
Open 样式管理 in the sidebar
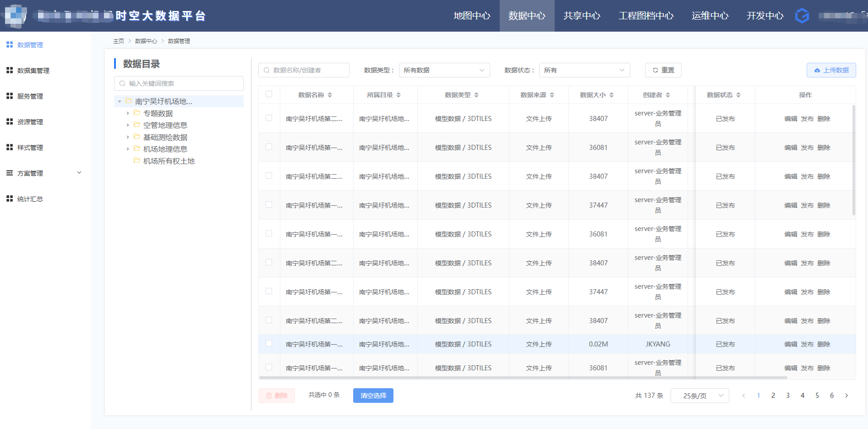[29, 147]
